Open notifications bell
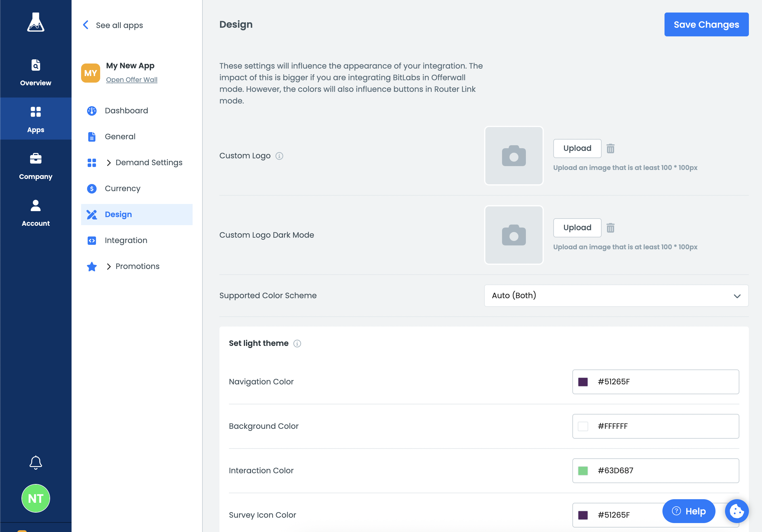Screen dimensions: 762x532 pyautogui.click(x=35, y=462)
